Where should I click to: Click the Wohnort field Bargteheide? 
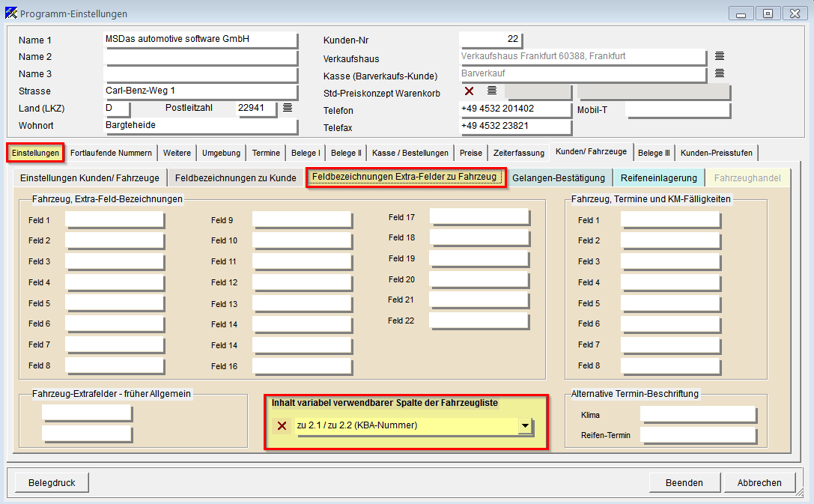pos(201,126)
